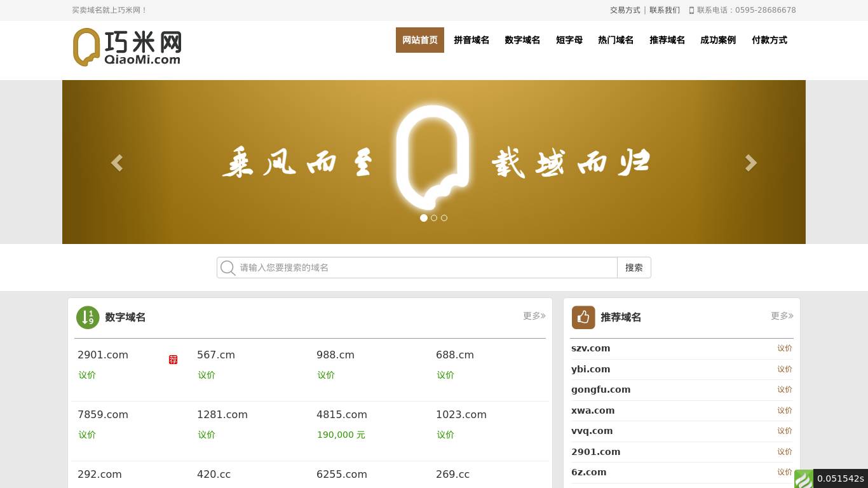This screenshot has width=868, height=488.
Task: Expand 更多 in 推荐域名 panel
Action: (782, 316)
